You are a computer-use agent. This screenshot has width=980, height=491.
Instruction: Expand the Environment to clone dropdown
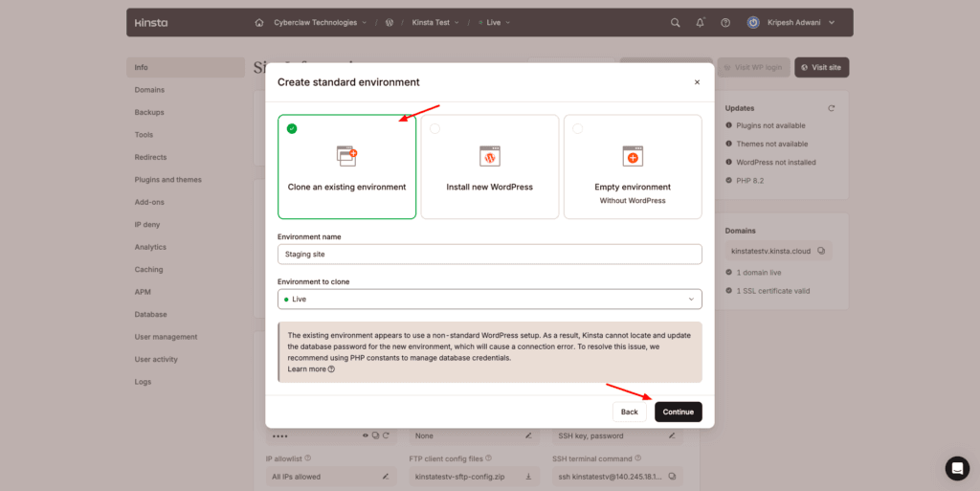tap(489, 300)
